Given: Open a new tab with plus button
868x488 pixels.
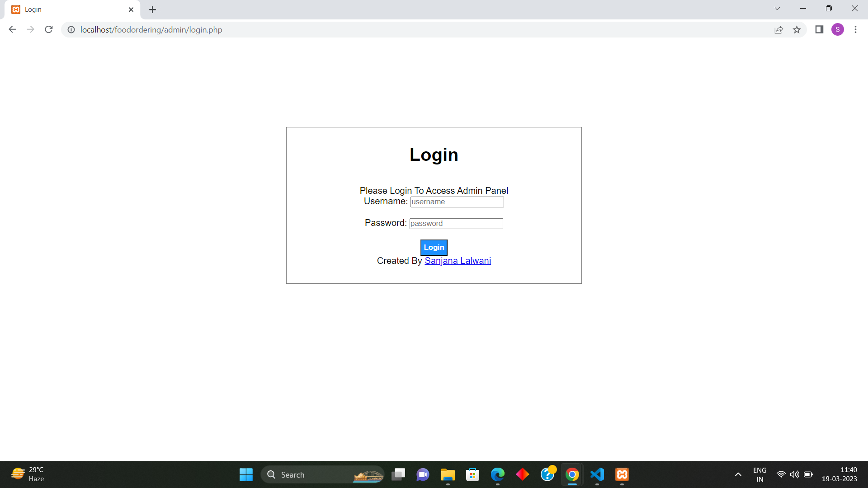Looking at the screenshot, I should tap(152, 9).
